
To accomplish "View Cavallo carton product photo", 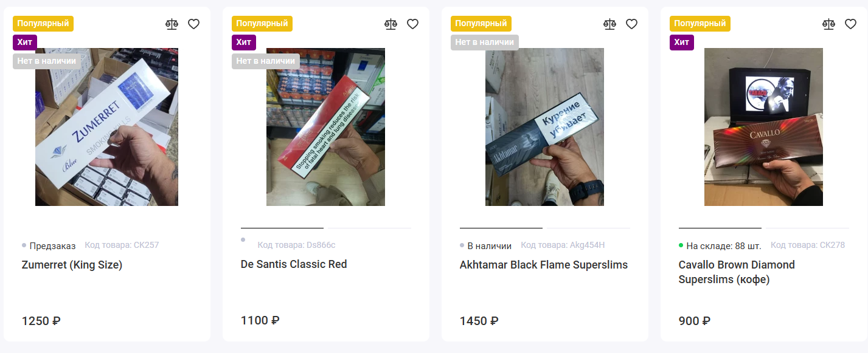I will point(763,127).
